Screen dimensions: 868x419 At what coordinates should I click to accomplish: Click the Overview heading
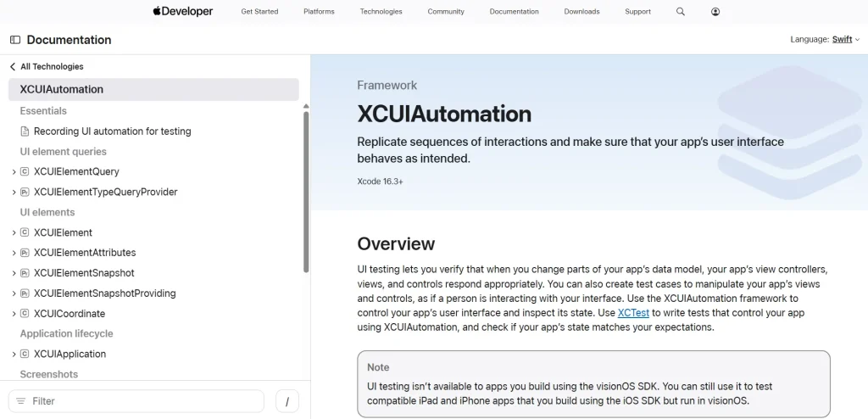click(396, 244)
